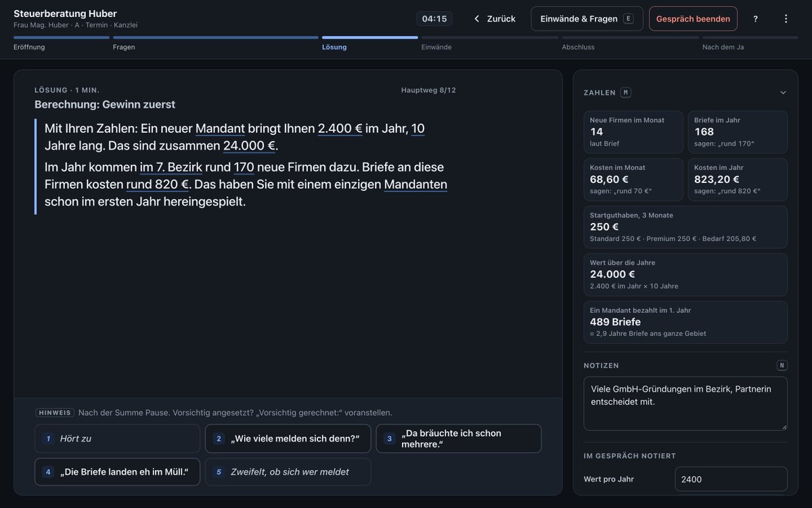
Task: Click the underlined 'rund 820 €' phrase
Action: click(x=158, y=184)
